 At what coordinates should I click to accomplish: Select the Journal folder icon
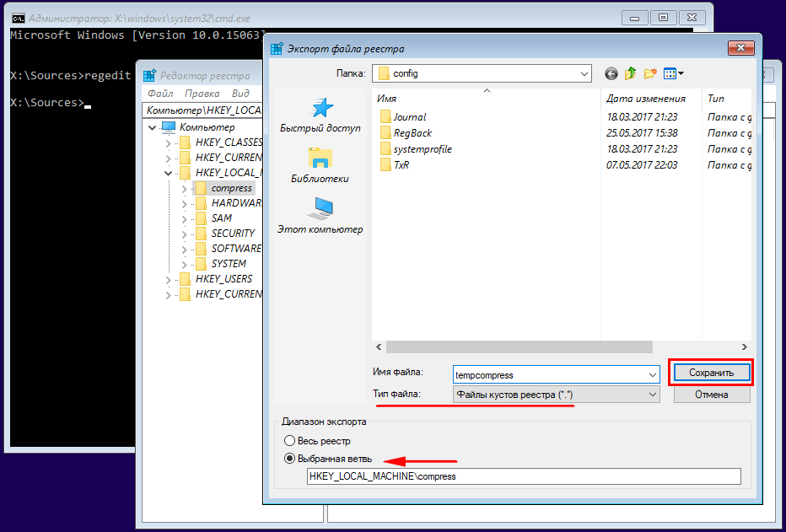pos(385,116)
